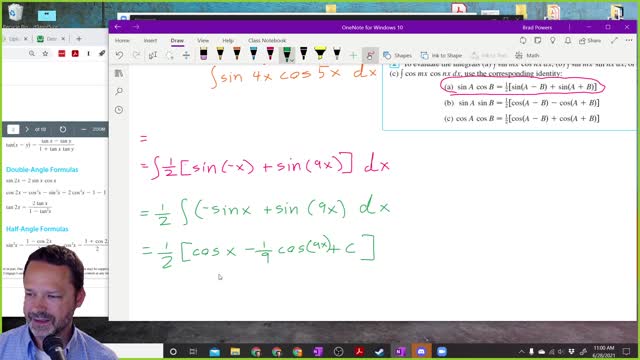Open Windows Action Center notifications
The width and height of the screenshot is (640, 360).
[626, 351]
